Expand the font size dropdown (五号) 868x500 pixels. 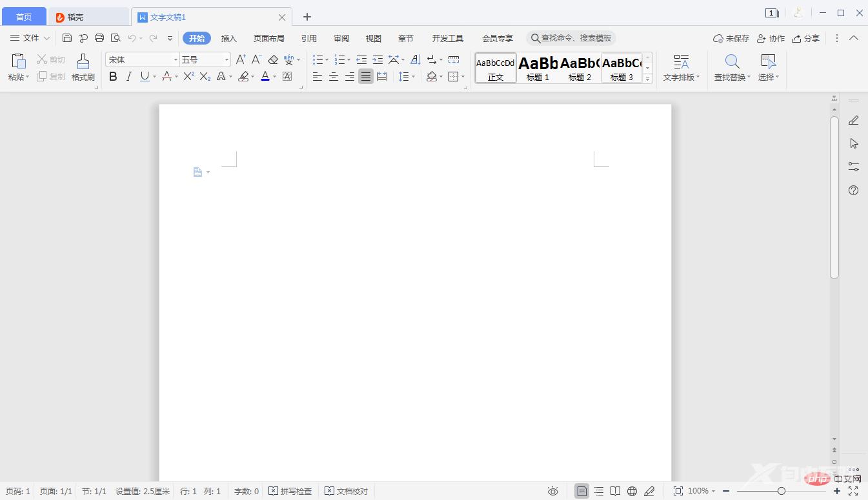point(227,59)
